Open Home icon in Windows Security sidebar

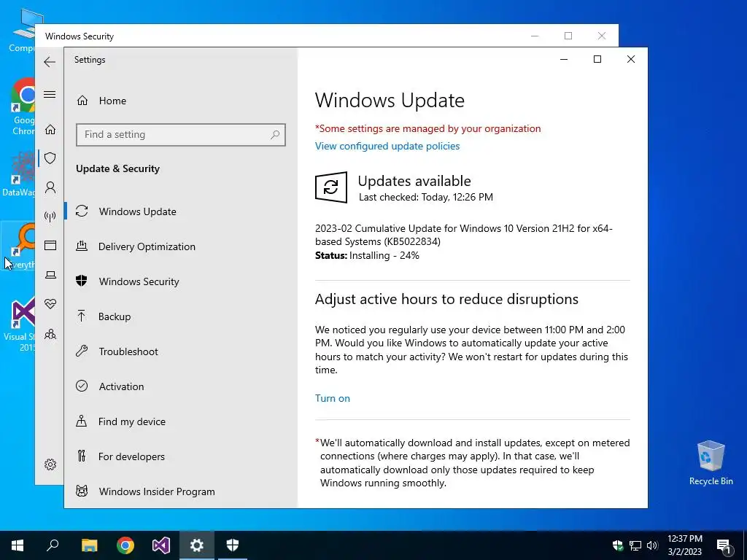point(50,130)
